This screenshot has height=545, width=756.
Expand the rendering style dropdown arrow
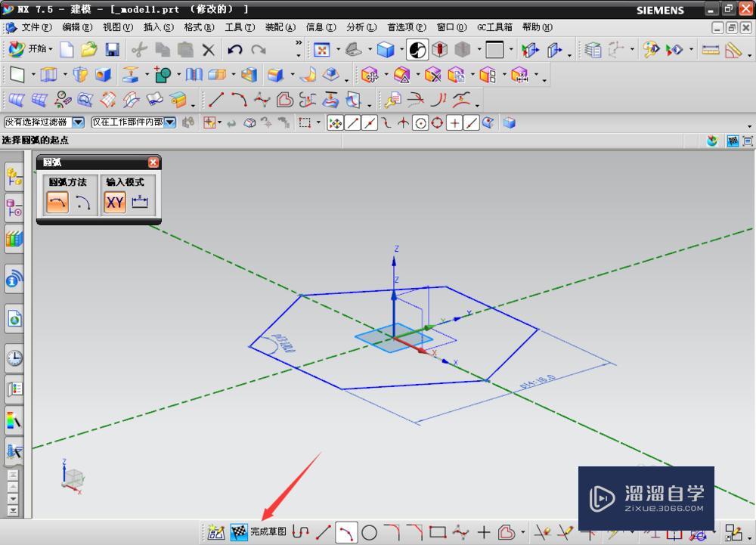[401, 49]
